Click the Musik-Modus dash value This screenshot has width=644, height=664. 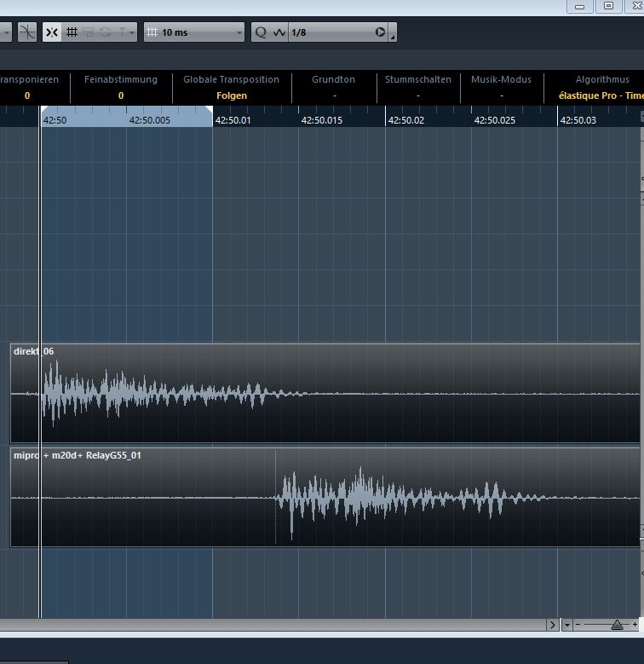[502, 95]
